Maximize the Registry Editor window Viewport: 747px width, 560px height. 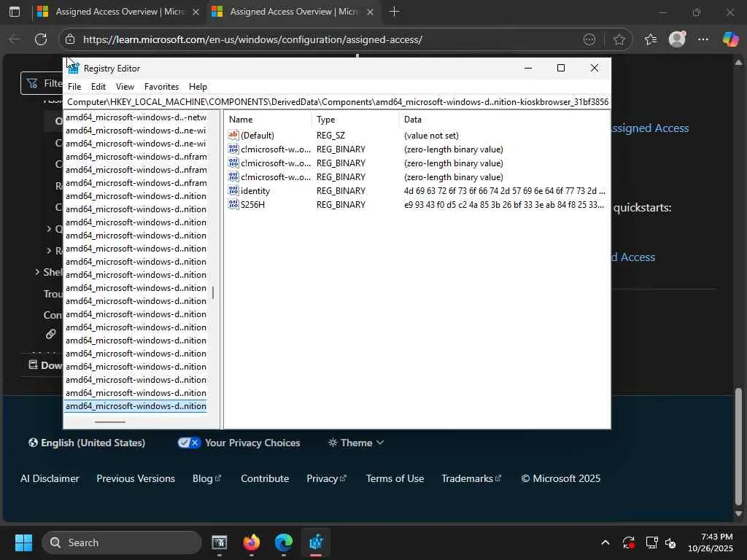(x=561, y=68)
